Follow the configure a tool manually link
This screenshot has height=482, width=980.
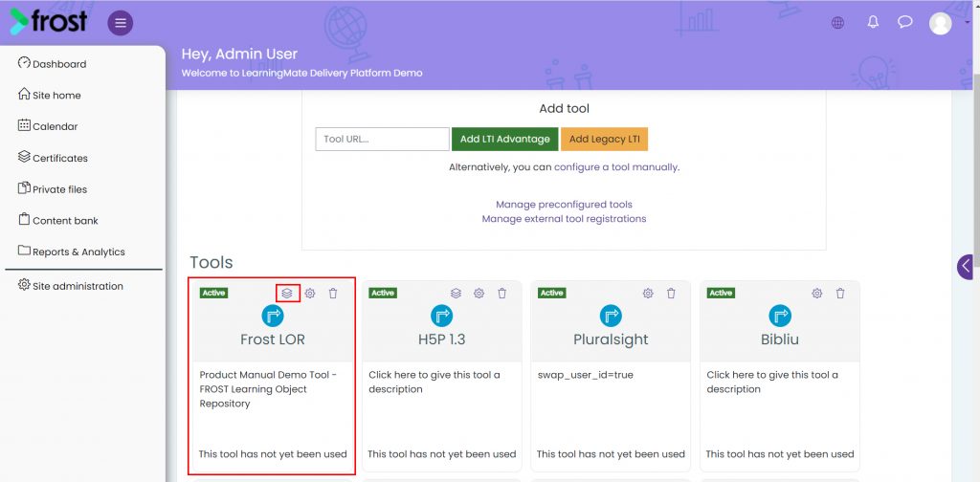(x=615, y=167)
